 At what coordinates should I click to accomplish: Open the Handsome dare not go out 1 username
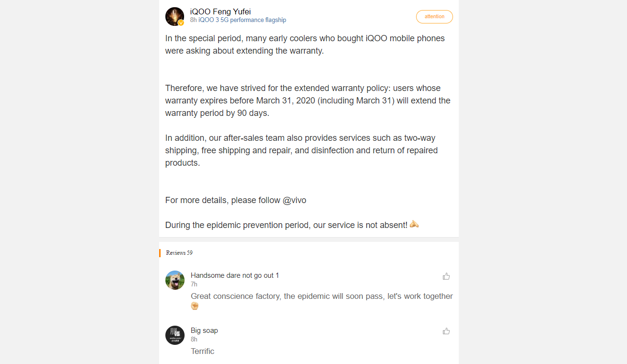[x=234, y=275]
